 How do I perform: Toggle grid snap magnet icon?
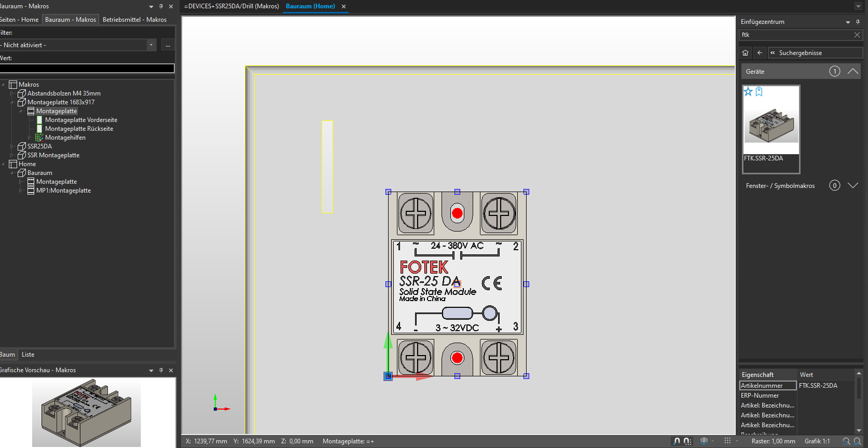click(x=687, y=441)
